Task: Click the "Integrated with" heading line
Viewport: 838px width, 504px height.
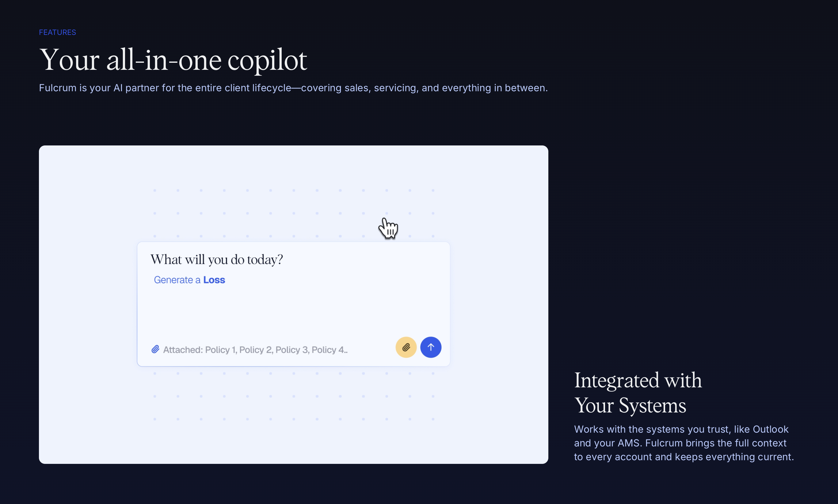Action: click(638, 380)
